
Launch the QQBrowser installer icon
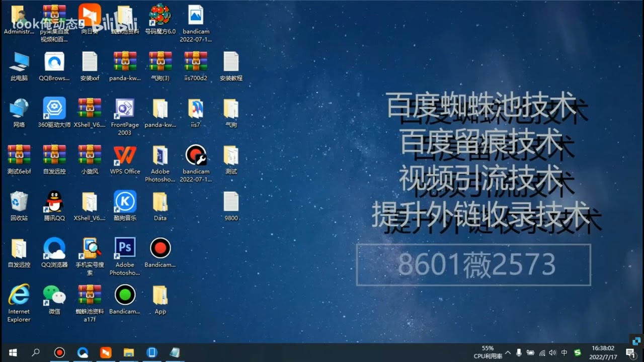coord(54,62)
